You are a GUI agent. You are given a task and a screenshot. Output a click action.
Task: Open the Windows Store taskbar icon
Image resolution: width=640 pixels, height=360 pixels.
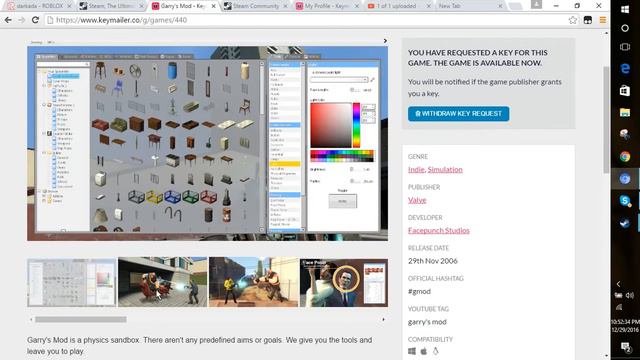[x=625, y=91]
